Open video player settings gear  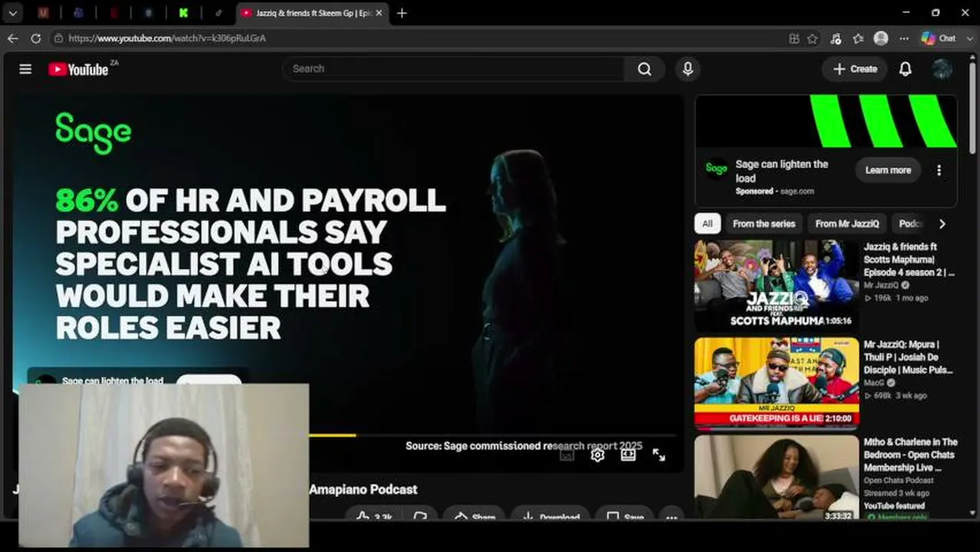point(597,455)
